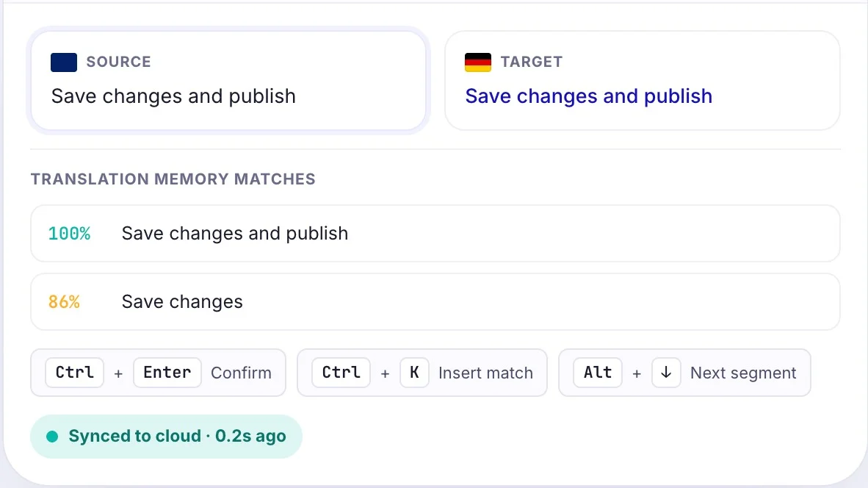The height and width of the screenshot is (488, 868).
Task: Click the Synced to cloud status pill
Action: coord(166,437)
